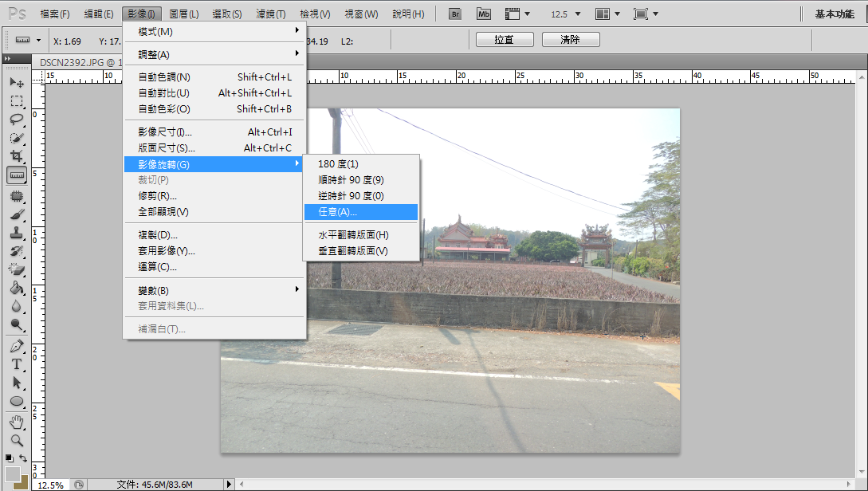Open Mini Bridge with Mb icon
Image resolution: width=868 pixels, height=491 pixels.
[484, 14]
